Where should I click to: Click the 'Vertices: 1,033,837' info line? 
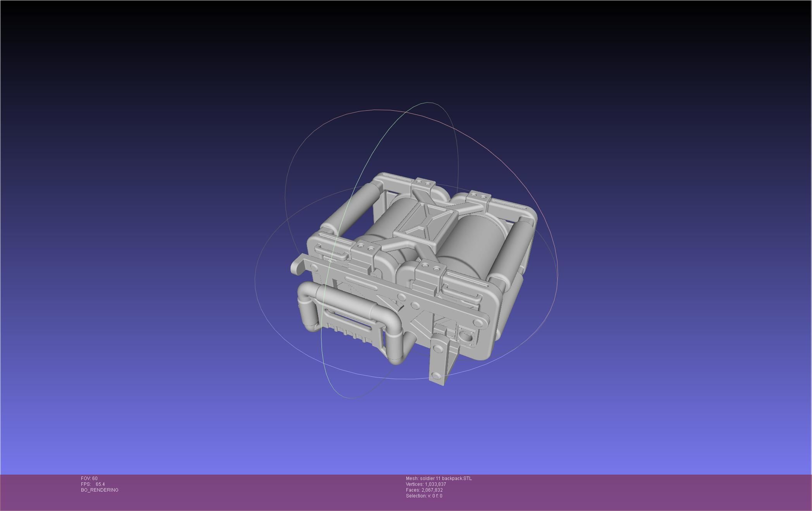click(426, 484)
